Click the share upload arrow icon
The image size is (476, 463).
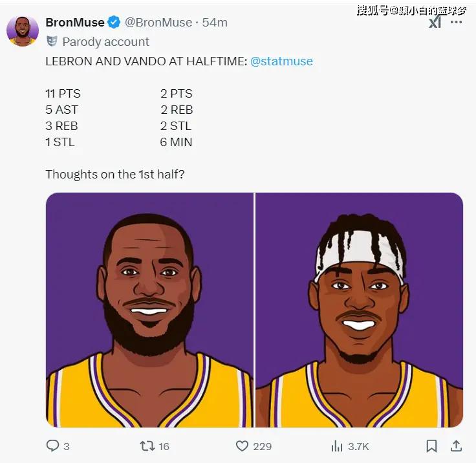[x=456, y=446]
